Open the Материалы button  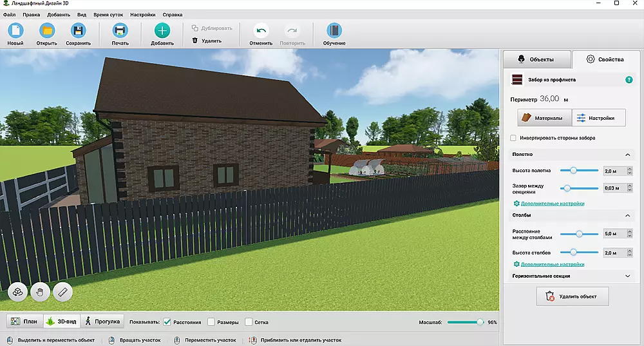[x=544, y=118]
